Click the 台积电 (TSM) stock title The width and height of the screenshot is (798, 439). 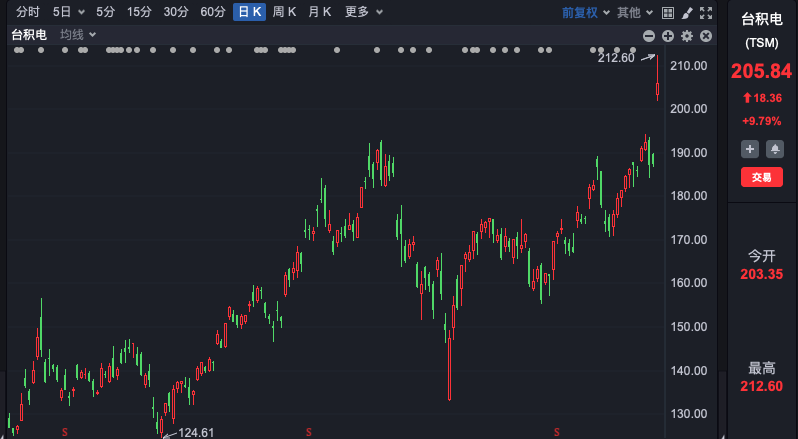[761, 31]
